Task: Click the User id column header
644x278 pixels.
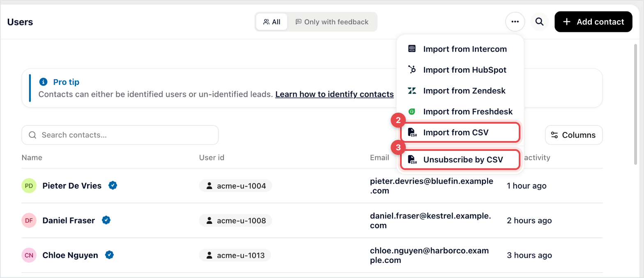Action: tap(212, 157)
